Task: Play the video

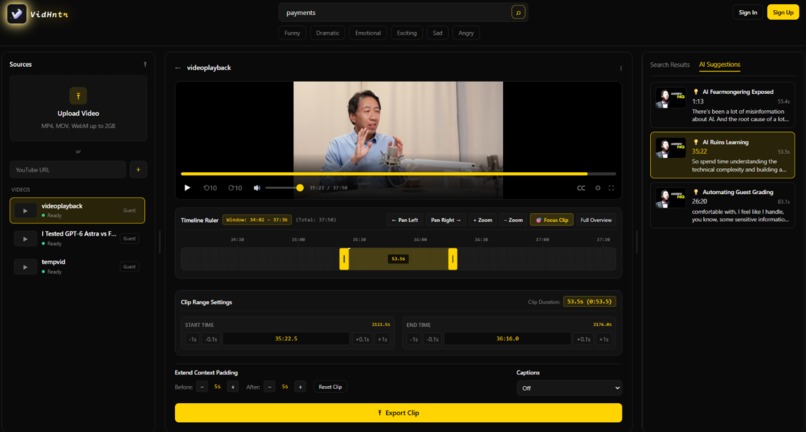Action: [187, 188]
